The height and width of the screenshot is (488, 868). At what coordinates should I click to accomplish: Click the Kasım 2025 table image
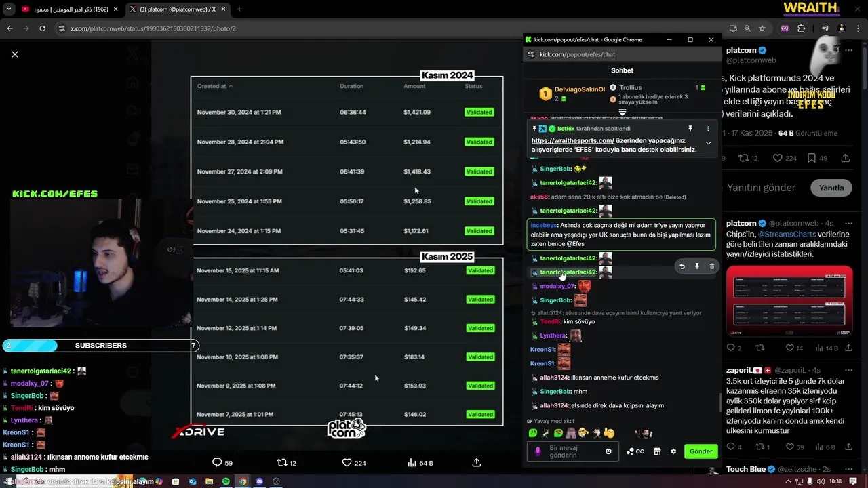[x=348, y=341]
